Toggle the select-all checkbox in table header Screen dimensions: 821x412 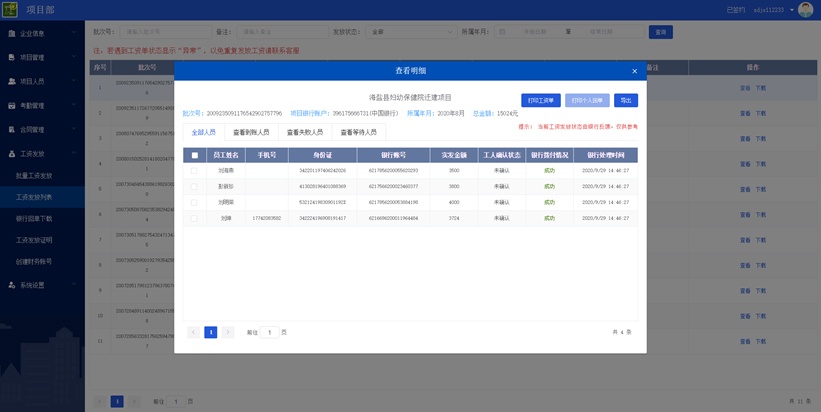click(x=194, y=155)
